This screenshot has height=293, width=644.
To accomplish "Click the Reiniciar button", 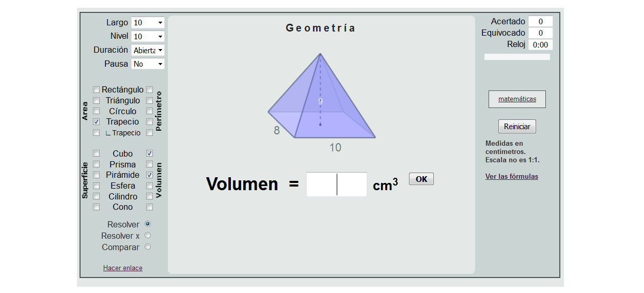I will point(517,127).
